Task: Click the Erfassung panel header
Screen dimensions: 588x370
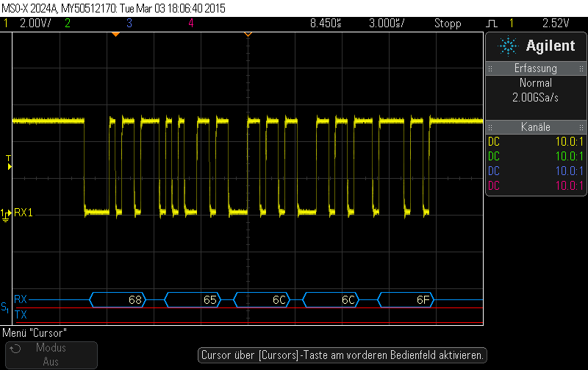Action: click(536, 68)
